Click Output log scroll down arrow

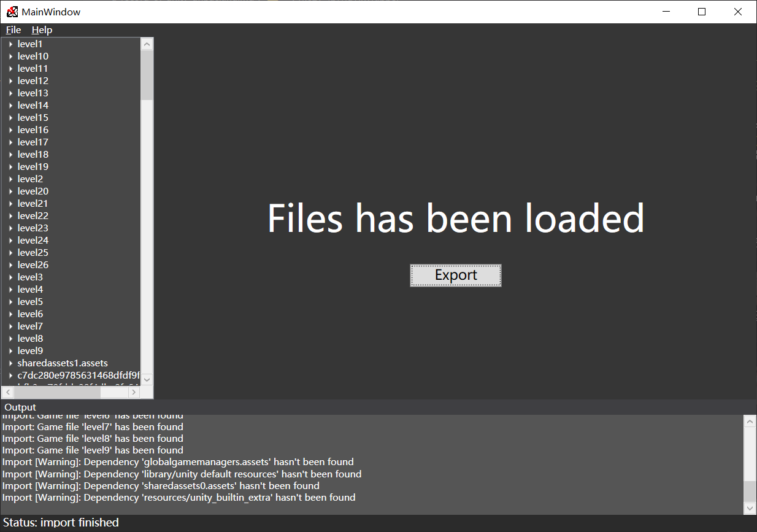[750, 508]
